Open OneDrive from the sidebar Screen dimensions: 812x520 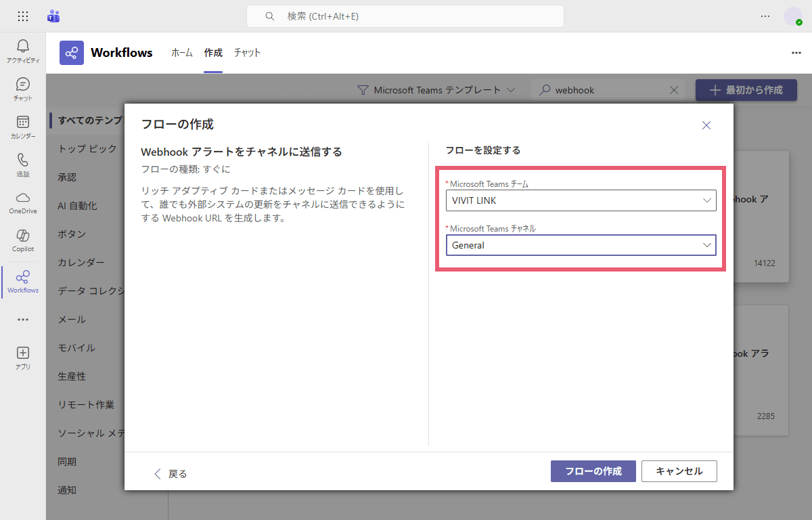click(23, 202)
